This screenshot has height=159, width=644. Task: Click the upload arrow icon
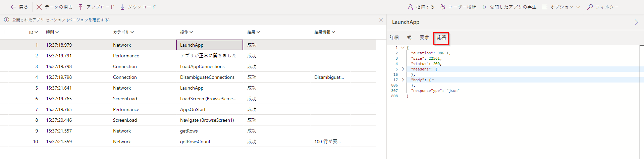[x=80, y=7]
